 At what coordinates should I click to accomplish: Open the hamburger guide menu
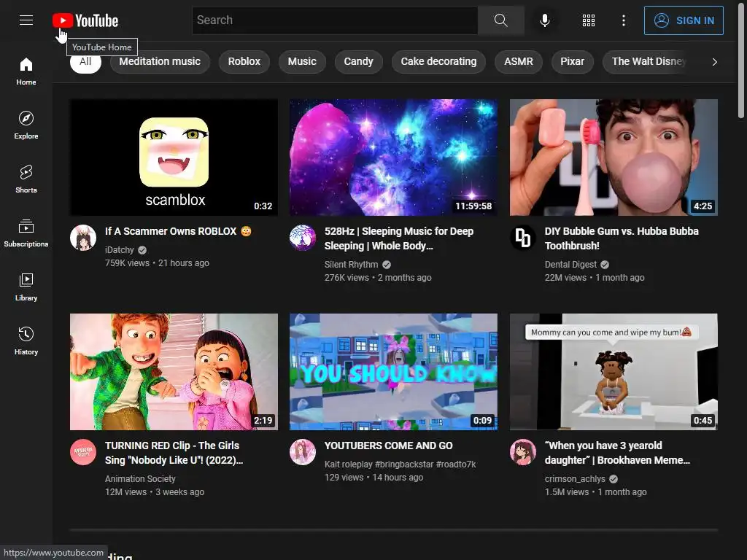coord(26,20)
